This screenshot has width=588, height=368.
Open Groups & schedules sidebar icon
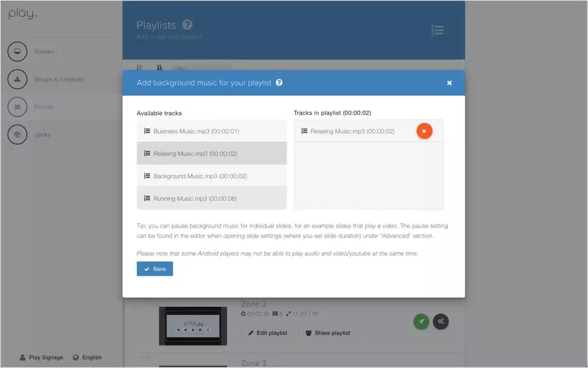tap(17, 79)
